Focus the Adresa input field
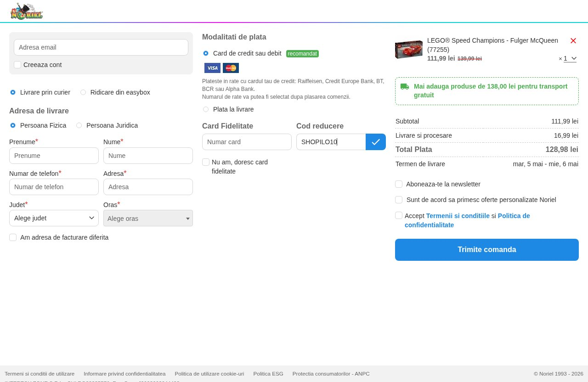This screenshot has height=382, width=588. (148, 187)
